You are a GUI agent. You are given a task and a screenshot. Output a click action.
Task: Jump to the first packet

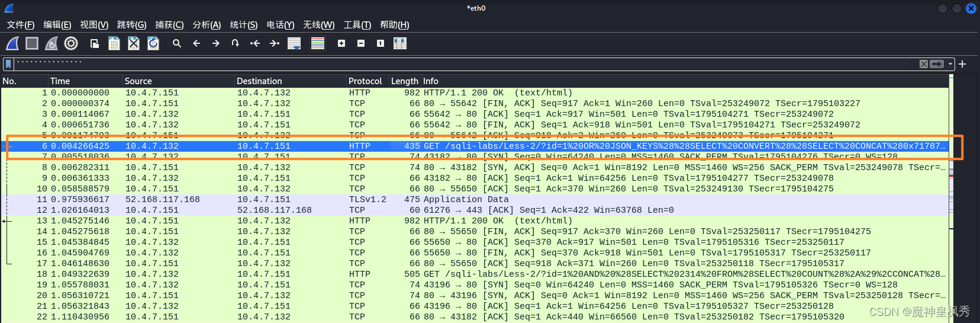point(255,43)
